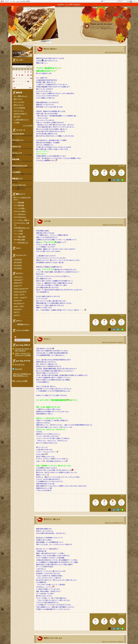This screenshot has width=138, height=644.
Task: Open the ウェブ search scope dropdown
Action: (123, 1)
